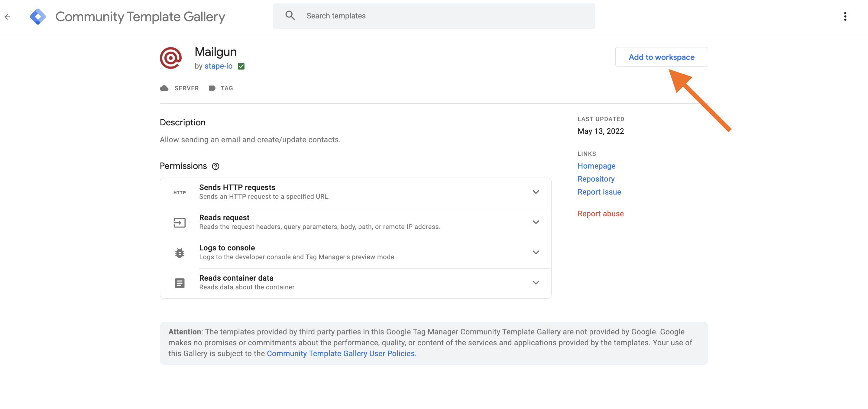Click the 'Allow sending an email' description text
Image resolution: width=868 pixels, height=409 pixels.
[x=250, y=140]
